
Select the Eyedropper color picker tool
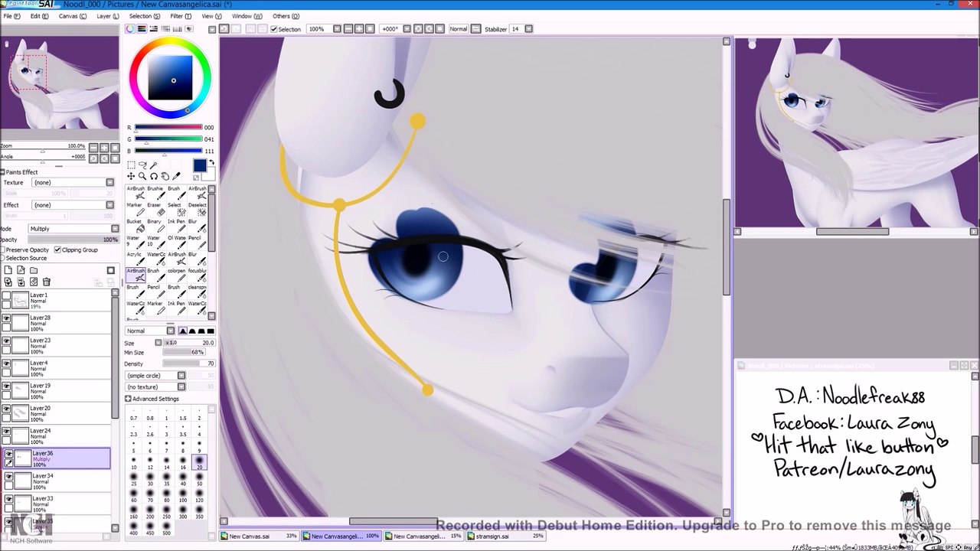[x=176, y=176]
